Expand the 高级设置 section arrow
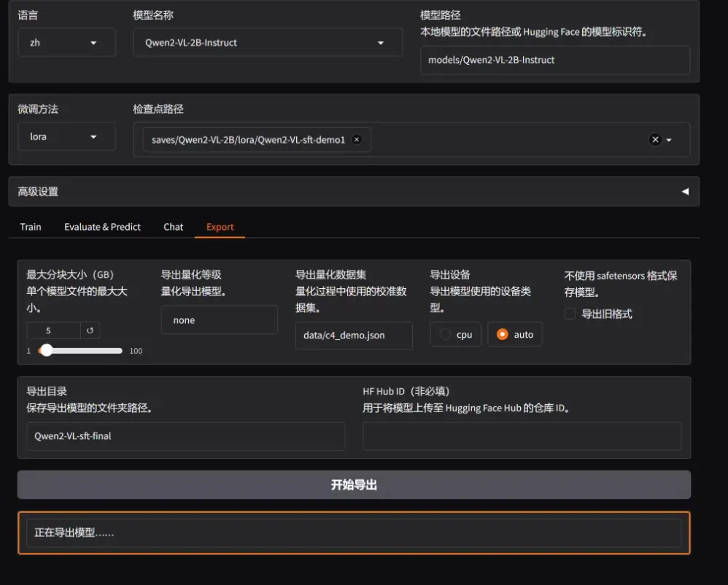This screenshot has height=585, width=728. click(x=685, y=192)
